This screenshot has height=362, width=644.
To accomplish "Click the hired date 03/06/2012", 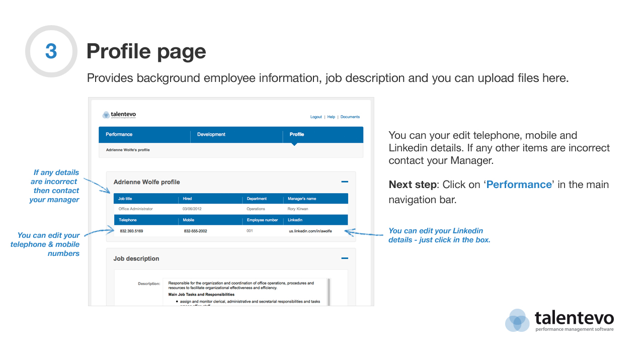I will [192, 209].
